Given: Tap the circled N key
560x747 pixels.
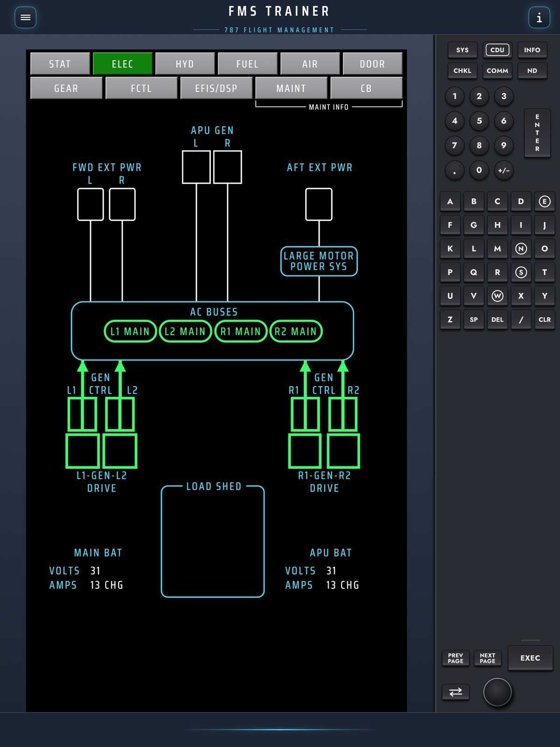Looking at the screenshot, I should click(521, 248).
